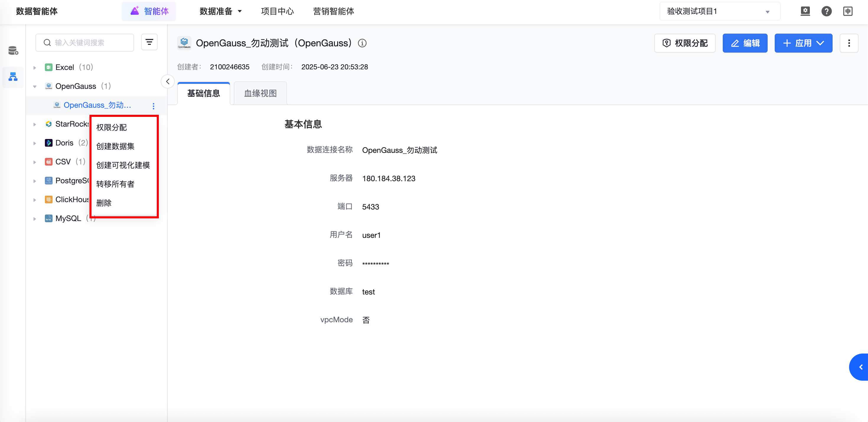Click the blue 编辑 button
The width and height of the screenshot is (868, 422).
pos(745,43)
